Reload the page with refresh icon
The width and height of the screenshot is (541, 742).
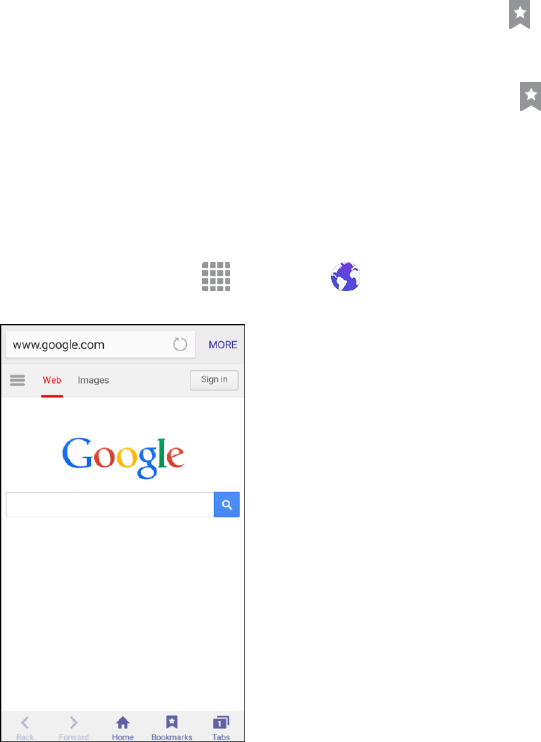180,344
